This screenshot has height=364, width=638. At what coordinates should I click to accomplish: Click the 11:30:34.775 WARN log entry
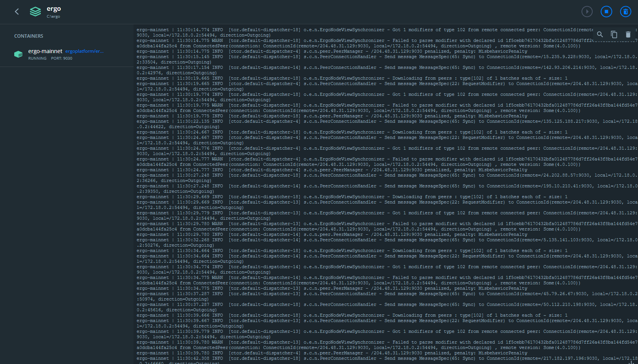pos(387,280)
